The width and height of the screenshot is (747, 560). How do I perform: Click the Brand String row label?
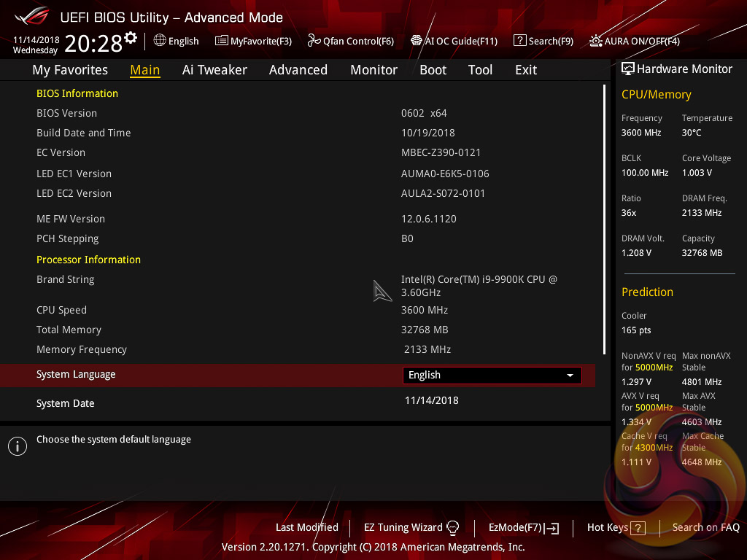(65, 280)
